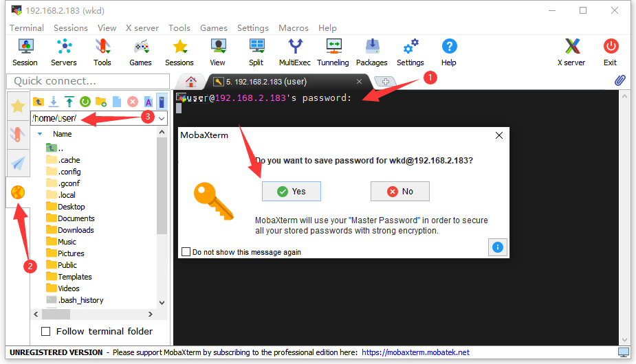Open the Packages manager
Screen dimensions: 636x364
(x=371, y=52)
